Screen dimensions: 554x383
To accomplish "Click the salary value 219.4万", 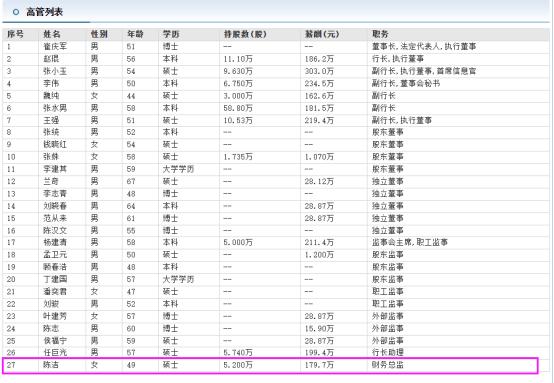I will 319,120.
